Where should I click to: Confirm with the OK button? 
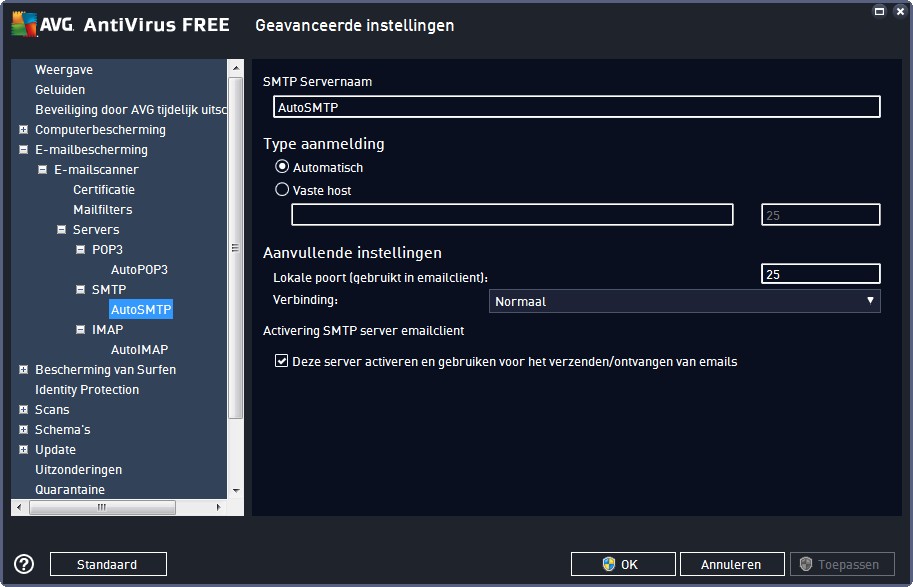coord(623,564)
